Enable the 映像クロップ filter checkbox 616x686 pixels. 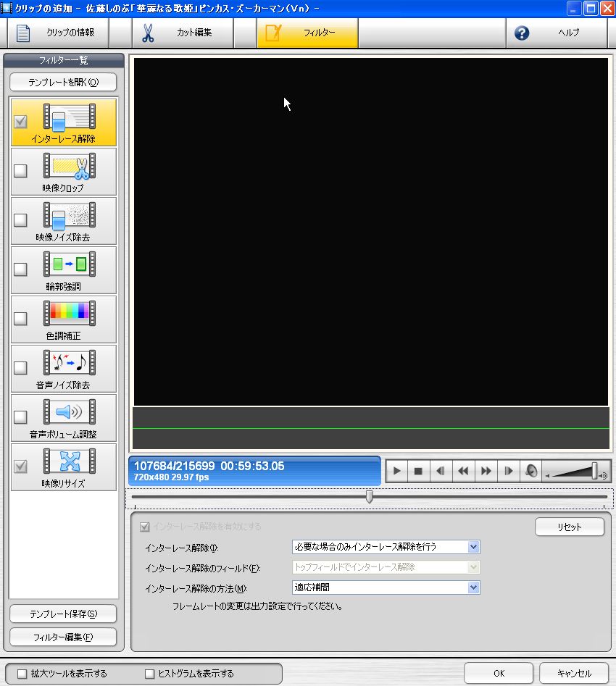(x=20, y=171)
